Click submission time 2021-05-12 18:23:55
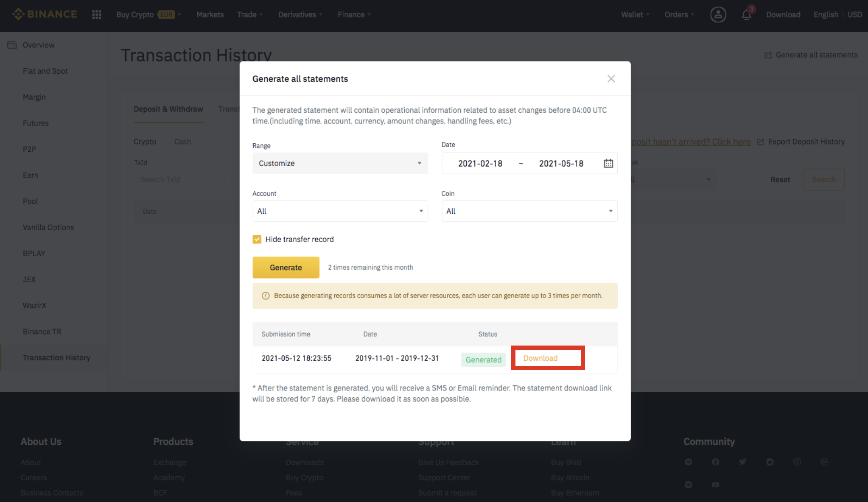868x502 pixels. click(x=296, y=358)
